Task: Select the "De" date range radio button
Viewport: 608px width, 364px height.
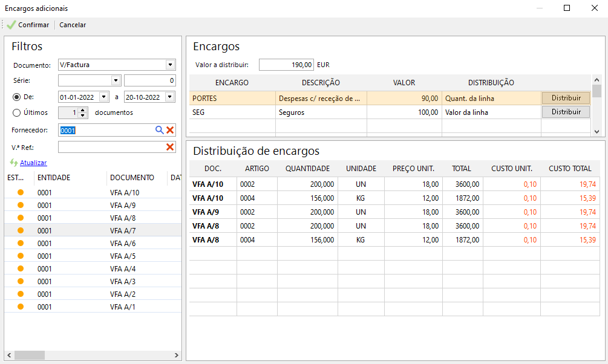Action: tap(17, 97)
